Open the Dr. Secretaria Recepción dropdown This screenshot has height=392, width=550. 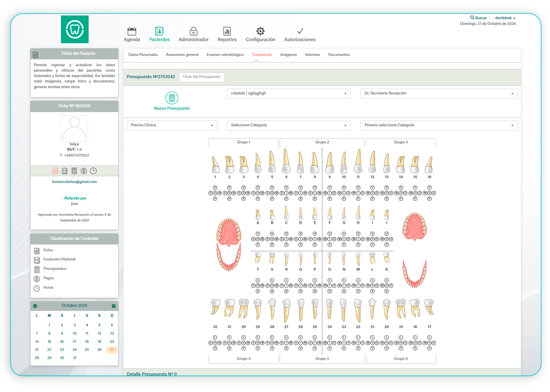tap(438, 93)
